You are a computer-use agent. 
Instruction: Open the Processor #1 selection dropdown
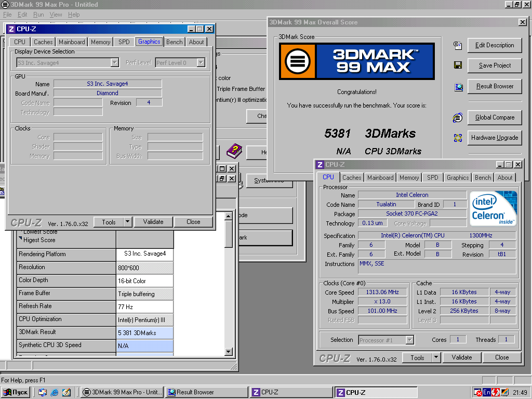[410, 340]
